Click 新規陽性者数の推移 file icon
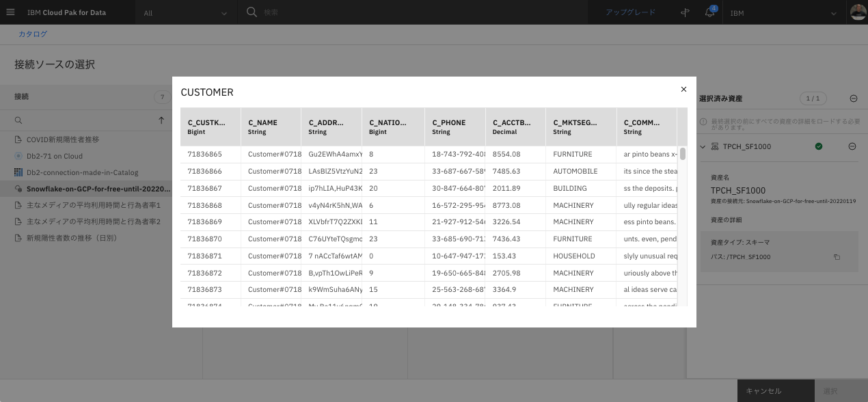This screenshot has height=402, width=868. pos(19,238)
